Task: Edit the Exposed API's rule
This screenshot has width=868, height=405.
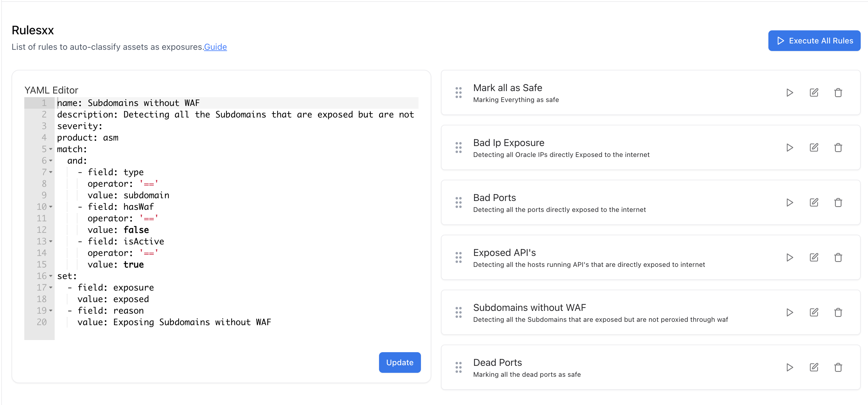Action: pyautogui.click(x=814, y=257)
